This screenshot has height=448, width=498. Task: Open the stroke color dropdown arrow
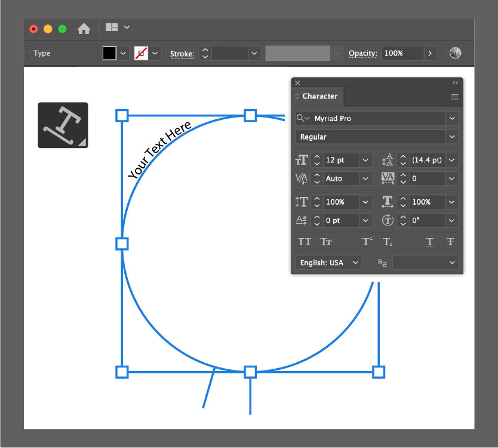tap(155, 53)
